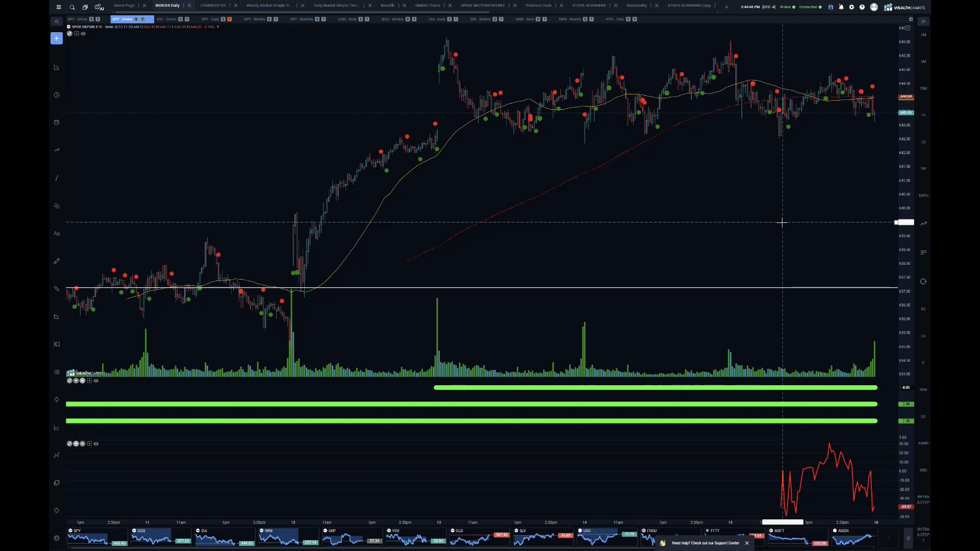The image size is (980, 551).
Task: Toggle eye visibility of red oscillator pane
Action: (x=96, y=444)
